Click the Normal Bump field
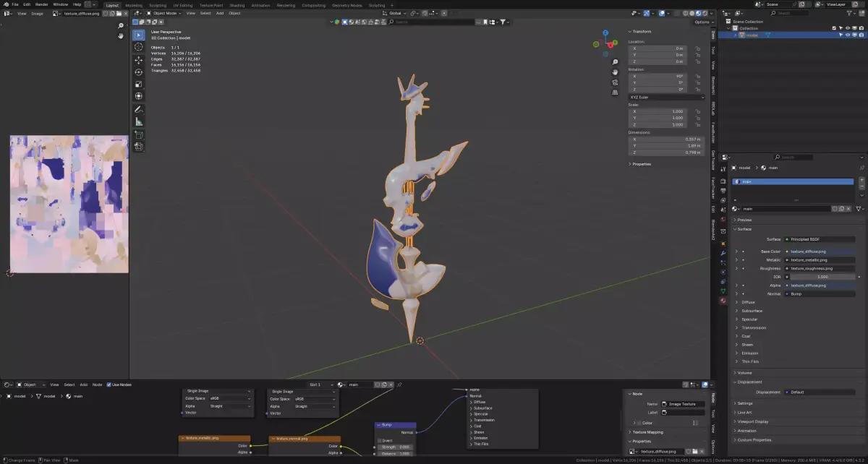The width and height of the screenshot is (868, 464). click(x=821, y=293)
